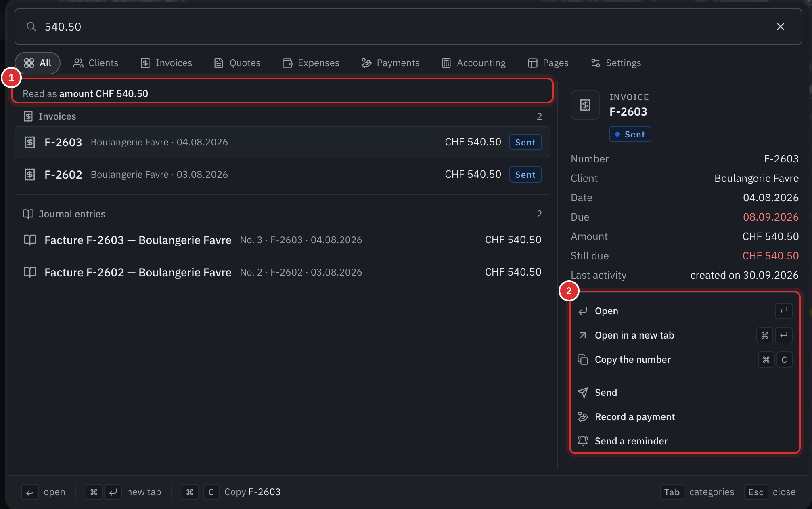Click the search magnifier icon

click(x=31, y=27)
